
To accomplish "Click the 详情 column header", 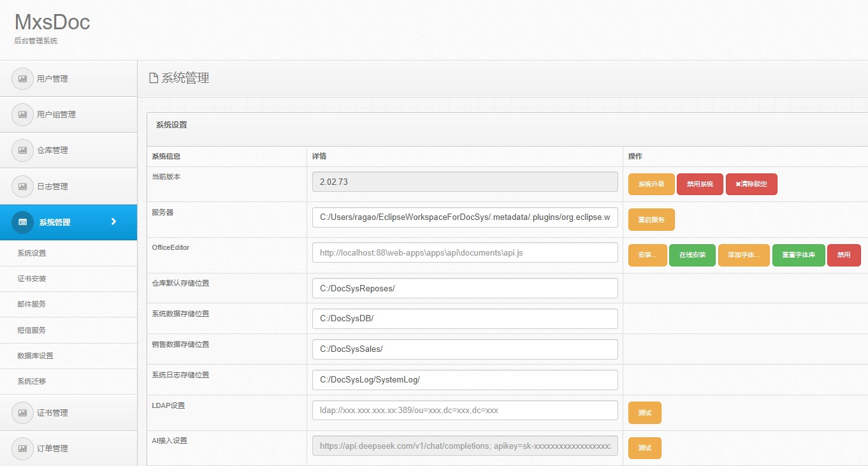I will click(319, 156).
